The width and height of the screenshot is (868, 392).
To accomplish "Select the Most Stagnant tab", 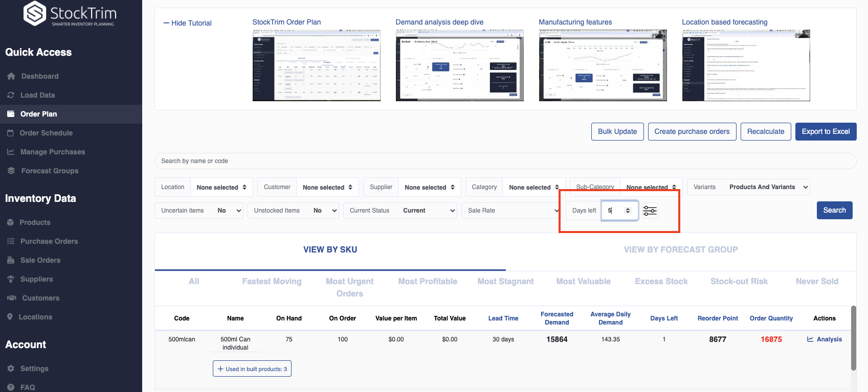I will coord(505,282).
